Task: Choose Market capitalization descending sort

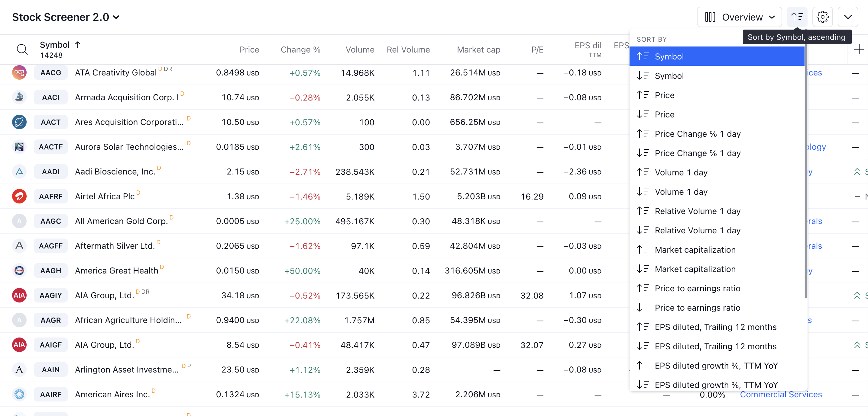Action: [x=695, y=269]
